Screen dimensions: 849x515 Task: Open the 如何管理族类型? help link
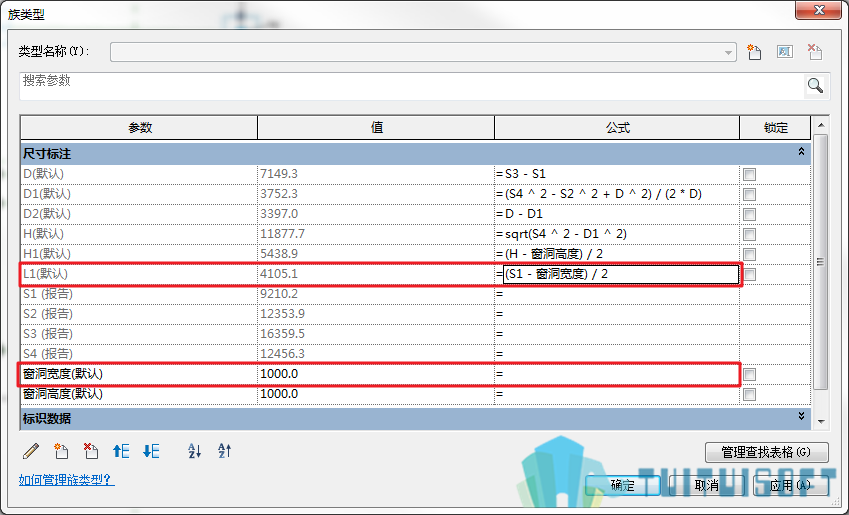pos(67,480)
